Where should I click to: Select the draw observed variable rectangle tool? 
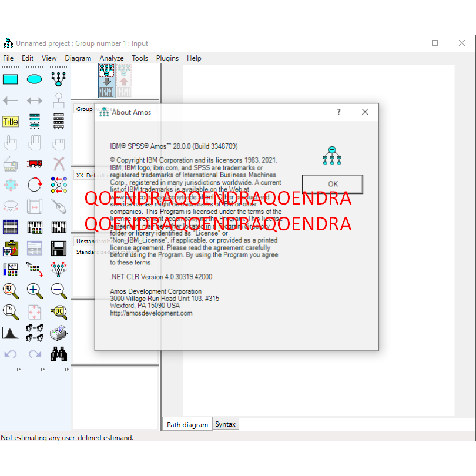11,79
